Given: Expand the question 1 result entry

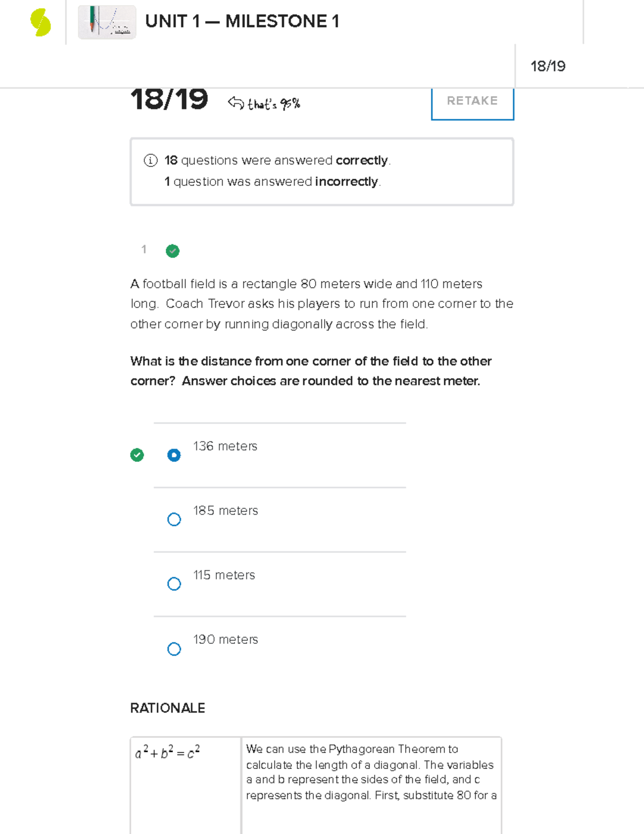Looking at the screenshot, I should pyautogui.click(x=143, y=250).
